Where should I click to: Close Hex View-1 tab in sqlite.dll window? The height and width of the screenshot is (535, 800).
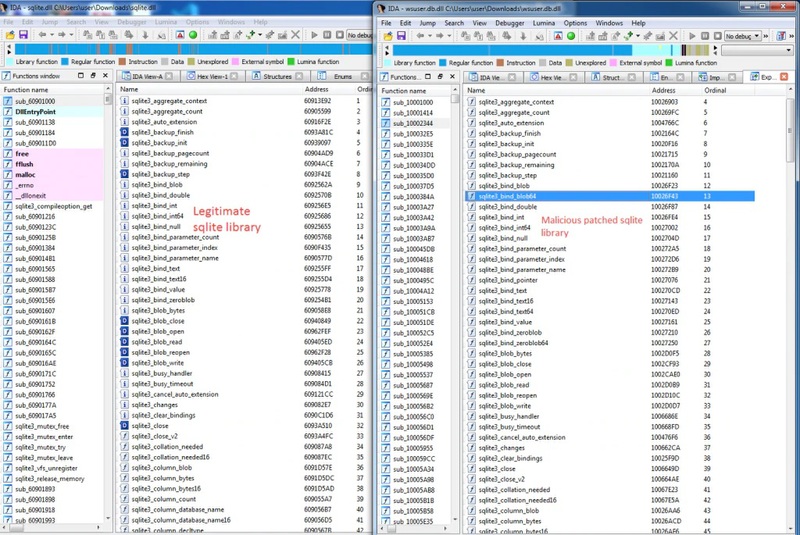click(x=234, y=76)
